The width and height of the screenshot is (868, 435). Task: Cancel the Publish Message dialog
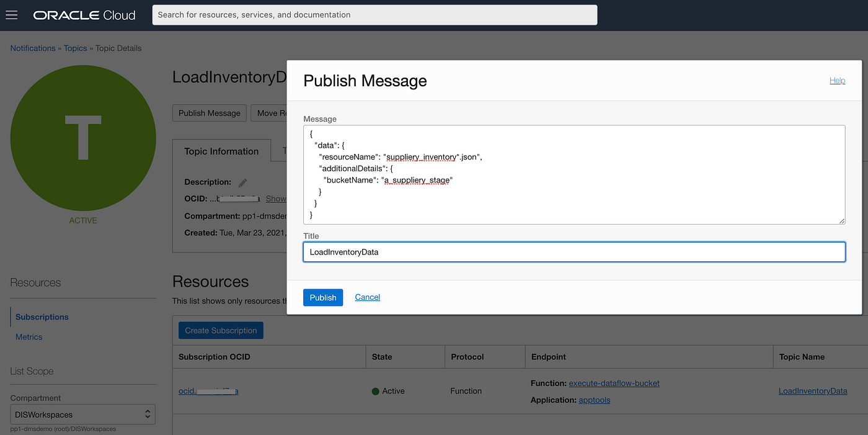tap(368, 297)
